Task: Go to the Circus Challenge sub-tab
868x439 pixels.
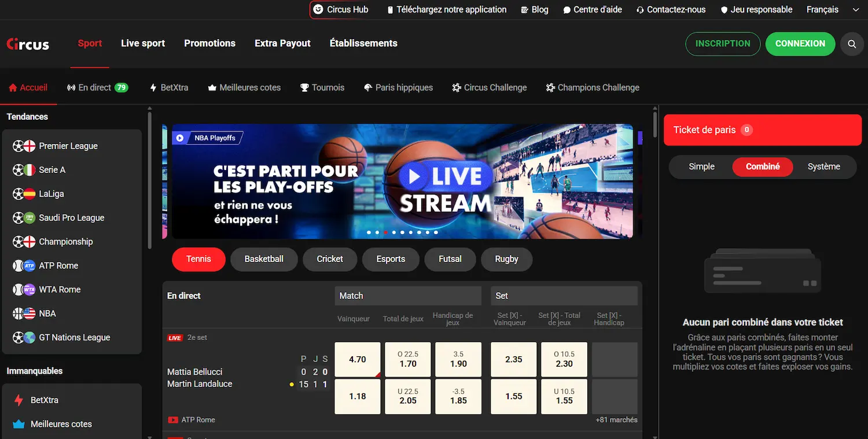Action: pyautogui.click(x=490, y=88)
